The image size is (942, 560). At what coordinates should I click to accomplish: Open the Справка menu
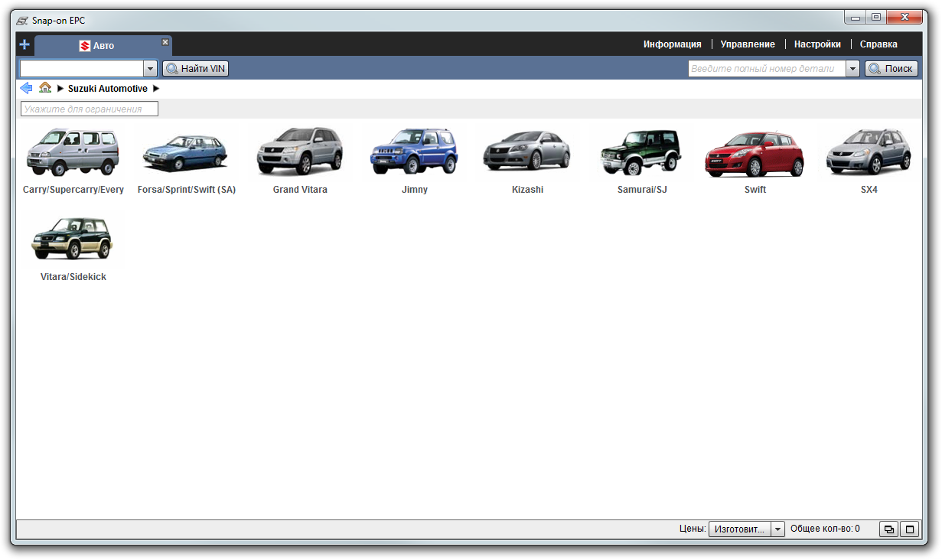[878, 44]
